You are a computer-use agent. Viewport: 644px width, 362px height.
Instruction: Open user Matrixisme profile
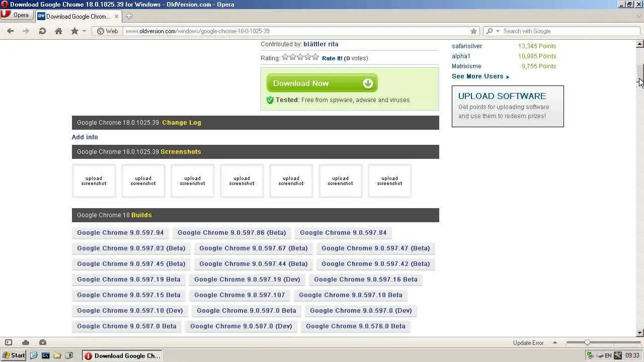point(466,66)
